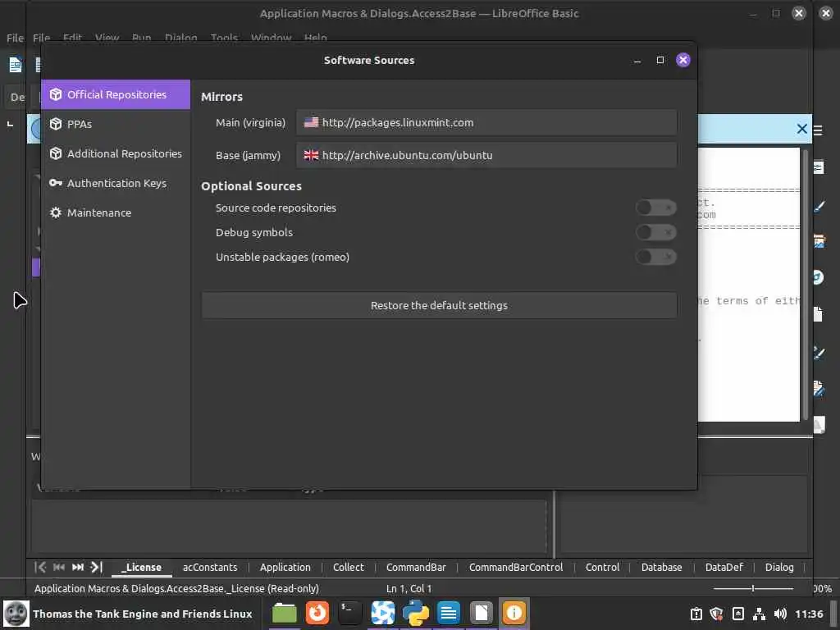Click Ln 1, Col 1 status field
The image size is (840, 630).
point(409,588)
